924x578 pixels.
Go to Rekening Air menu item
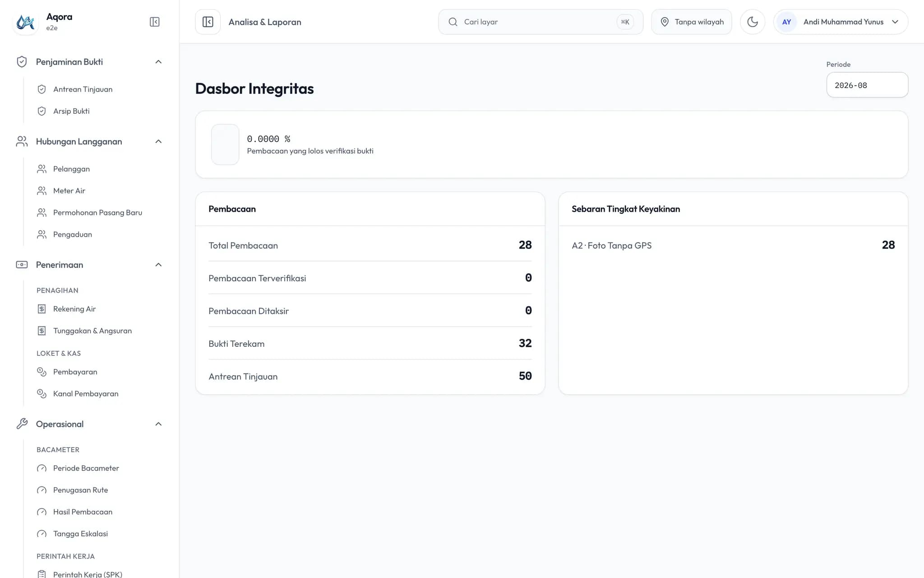pyautogui.click(x=74, y=309)
